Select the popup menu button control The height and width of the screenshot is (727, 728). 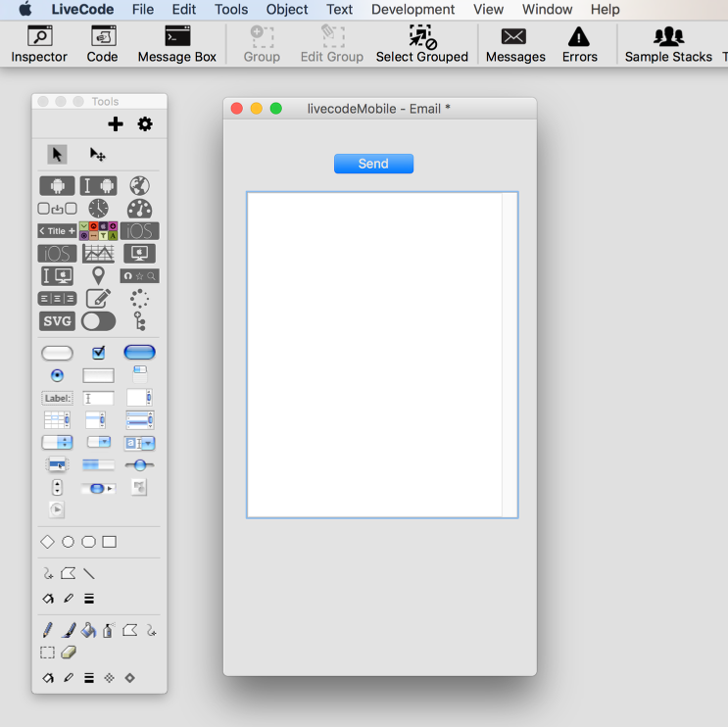(57, 464)
